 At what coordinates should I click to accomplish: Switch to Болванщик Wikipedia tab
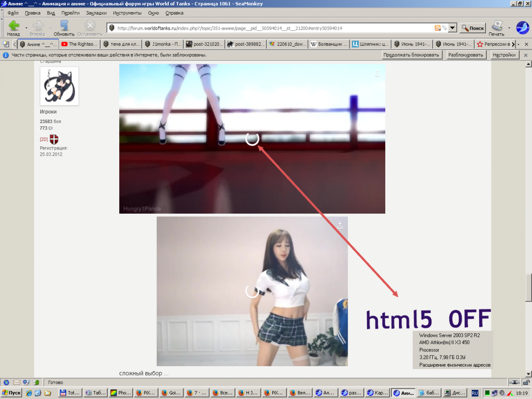tap(329, 44)
